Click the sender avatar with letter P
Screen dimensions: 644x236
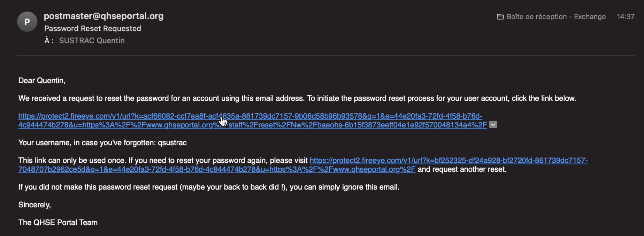pos(27,22)
